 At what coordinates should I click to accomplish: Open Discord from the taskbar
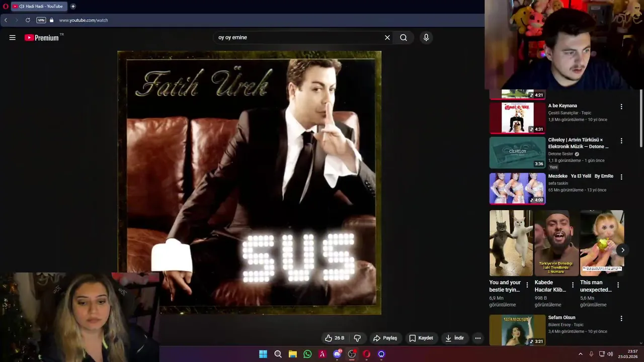coord(337,354)
